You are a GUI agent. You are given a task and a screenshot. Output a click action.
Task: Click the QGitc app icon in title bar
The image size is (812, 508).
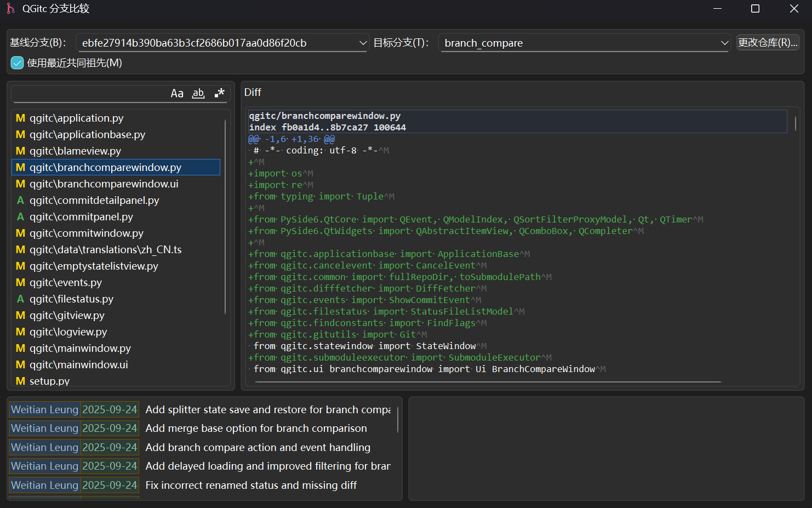point(10,8)
